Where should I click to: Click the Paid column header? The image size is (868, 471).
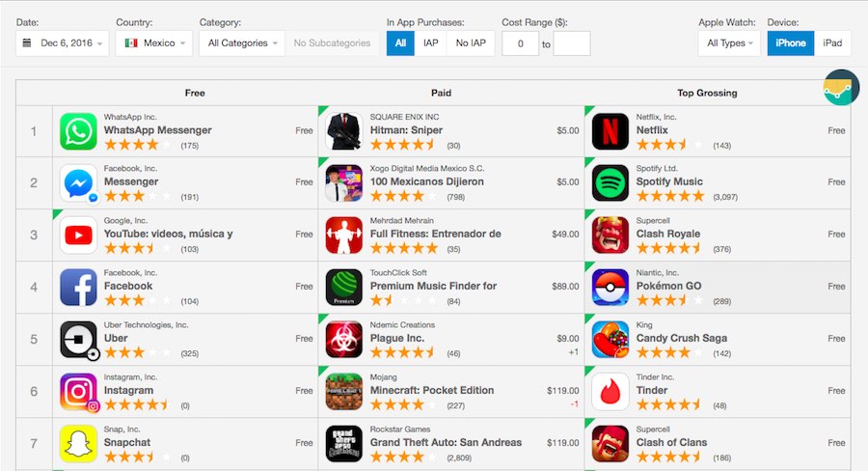coord(441,93)
